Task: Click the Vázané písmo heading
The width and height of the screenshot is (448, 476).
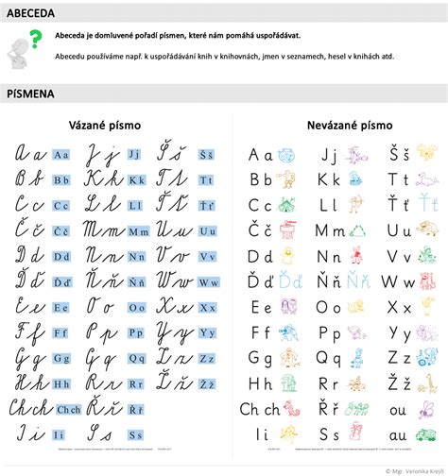Action: click(x=105, y=126)
